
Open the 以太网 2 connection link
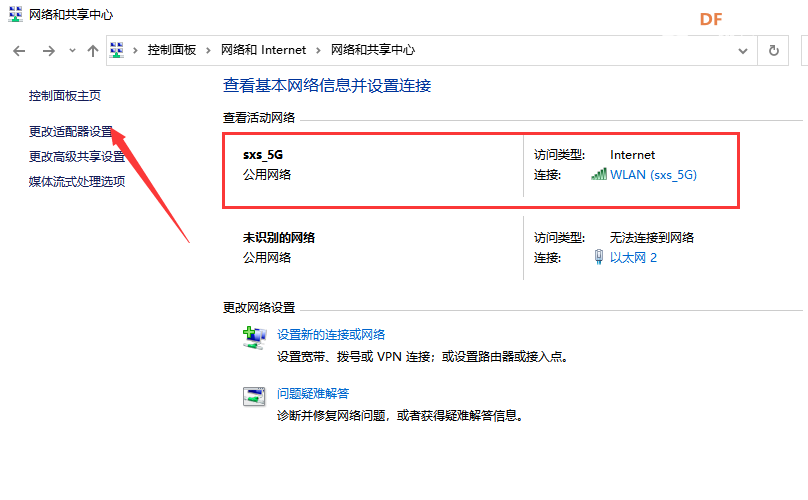(x=633, y=258)
